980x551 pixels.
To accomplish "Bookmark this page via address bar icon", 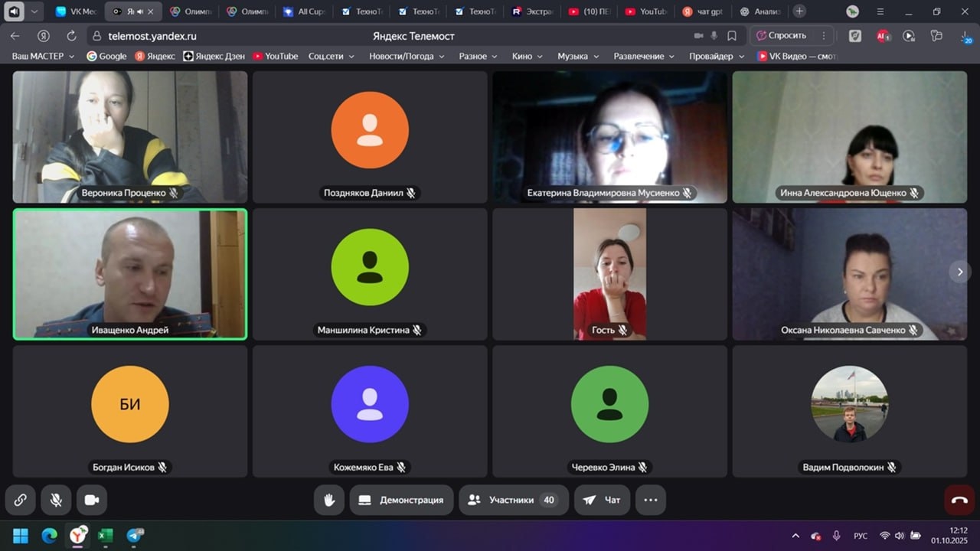I will [732, 36].
